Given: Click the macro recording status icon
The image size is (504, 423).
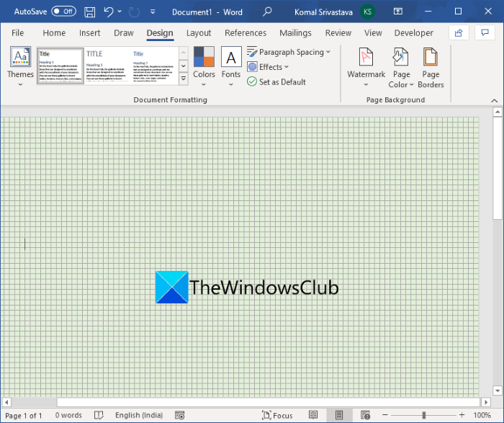Looking at the screenshot, I should [180, 415].
